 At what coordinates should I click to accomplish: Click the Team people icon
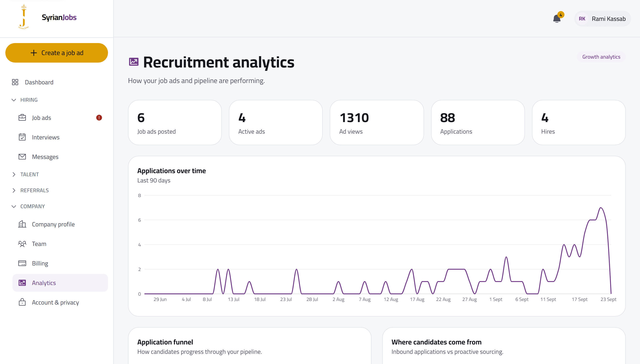point(22,243)
